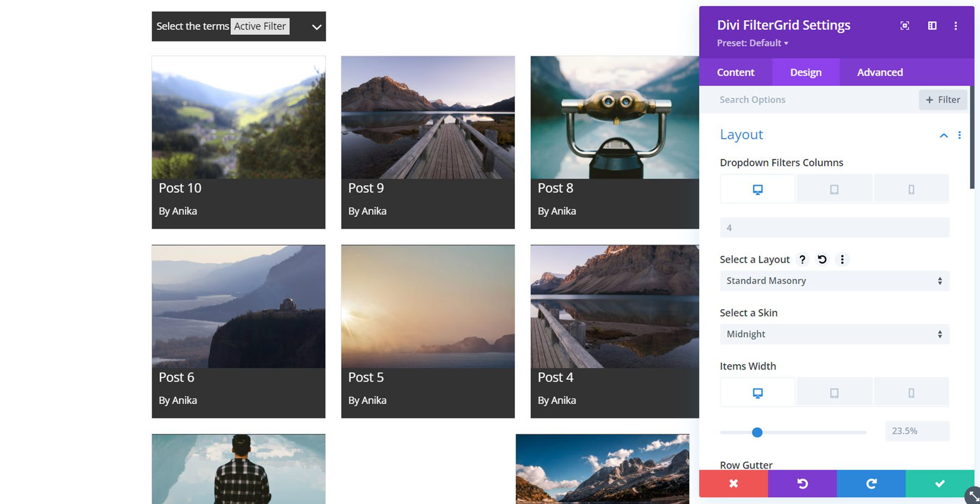Open the Standard Masonry layout dropdown
Screen dimensions: 980x504
pos(833,280)
